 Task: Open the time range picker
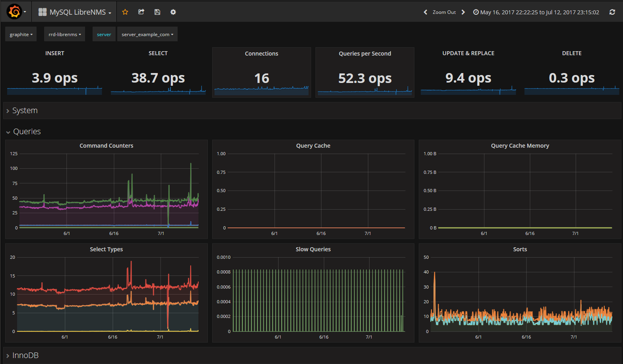tap(536, 12)
